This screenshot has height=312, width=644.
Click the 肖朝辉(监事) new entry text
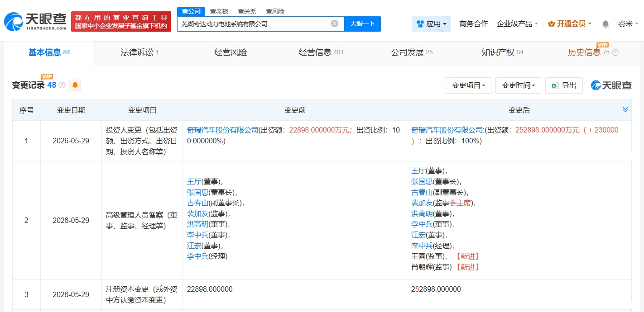(432, 267)
